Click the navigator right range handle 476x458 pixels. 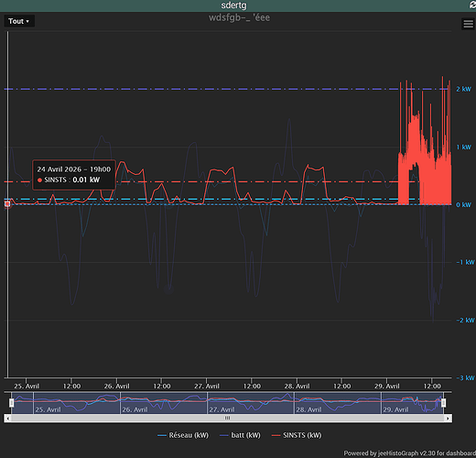pos(443,403)
